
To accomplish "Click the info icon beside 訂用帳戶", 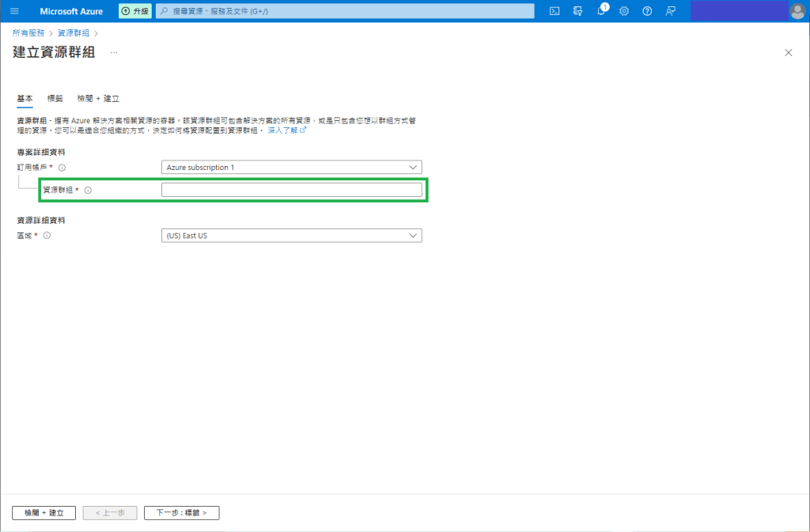I will [62, 168].
